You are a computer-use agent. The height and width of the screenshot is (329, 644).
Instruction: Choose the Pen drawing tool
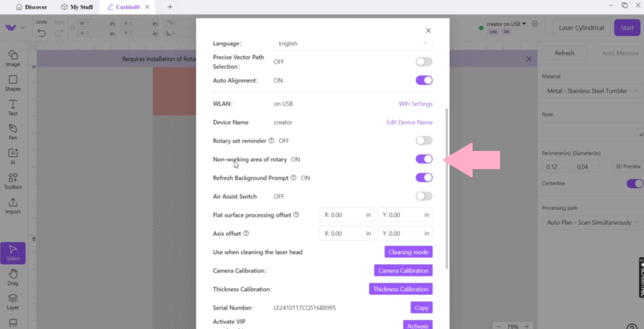tap(13, 131)
